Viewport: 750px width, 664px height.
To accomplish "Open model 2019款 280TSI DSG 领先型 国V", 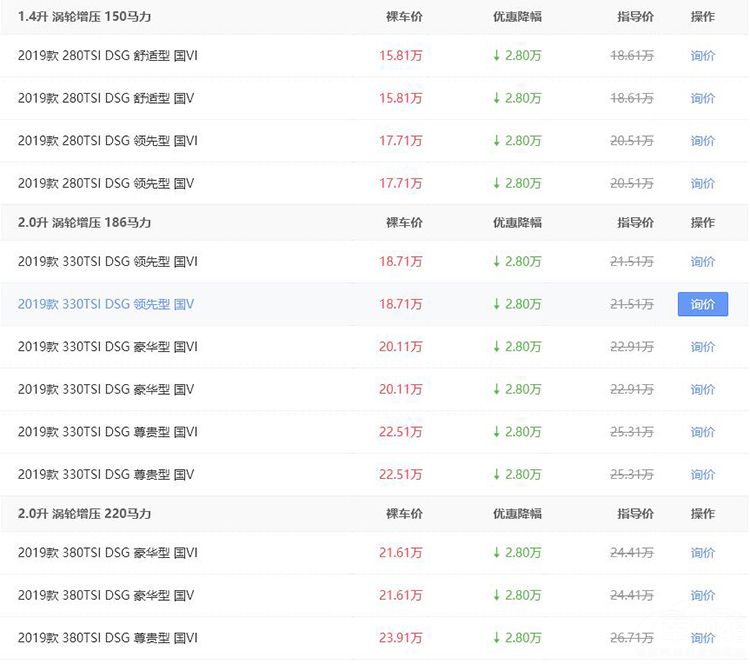I will click(106, 183).
